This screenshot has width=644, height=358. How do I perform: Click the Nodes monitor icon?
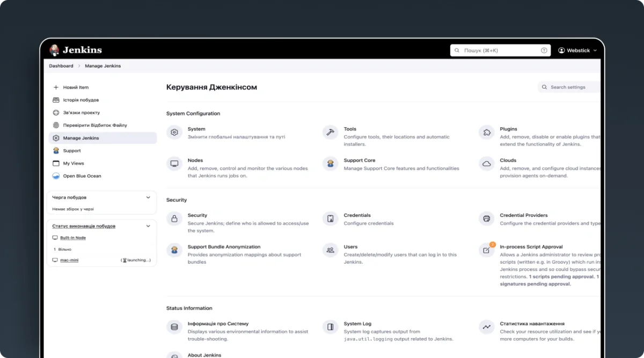point(174,164)
